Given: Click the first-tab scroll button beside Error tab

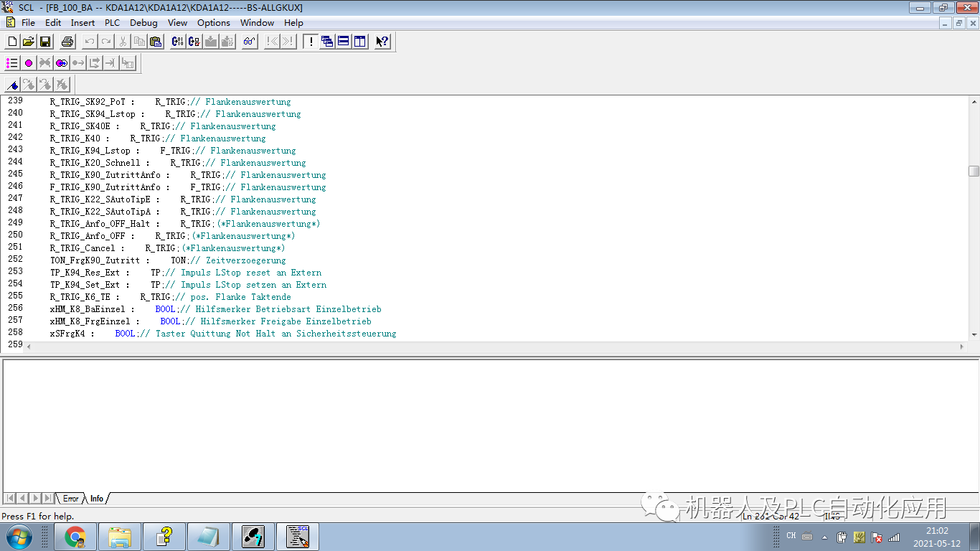Looking at the screenshot, I should [10, 498].
